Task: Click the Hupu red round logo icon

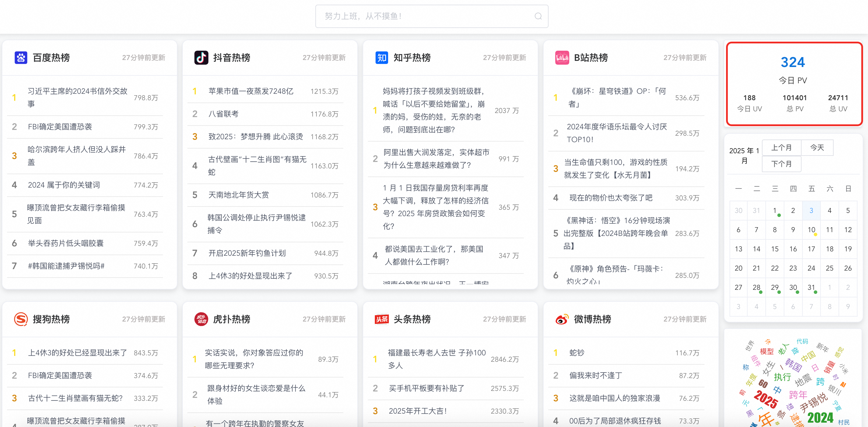Action: [x=201, y=319]
